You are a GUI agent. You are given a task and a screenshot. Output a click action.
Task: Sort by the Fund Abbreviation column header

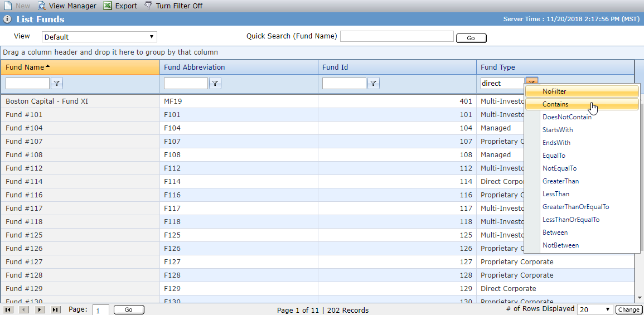pos(239,67)
